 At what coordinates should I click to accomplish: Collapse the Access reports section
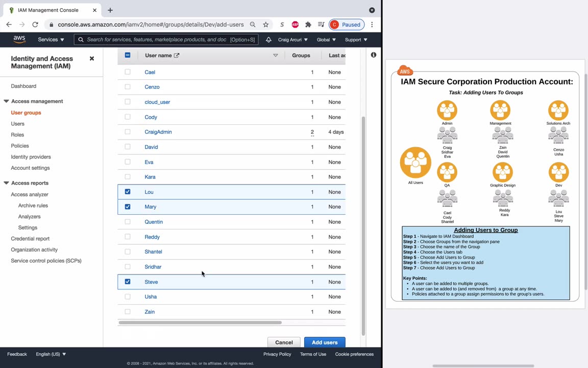(x=6, y=183)
